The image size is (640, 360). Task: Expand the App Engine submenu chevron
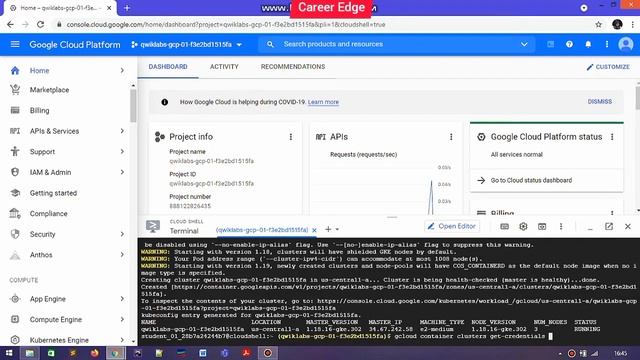[x=122, y=299]
